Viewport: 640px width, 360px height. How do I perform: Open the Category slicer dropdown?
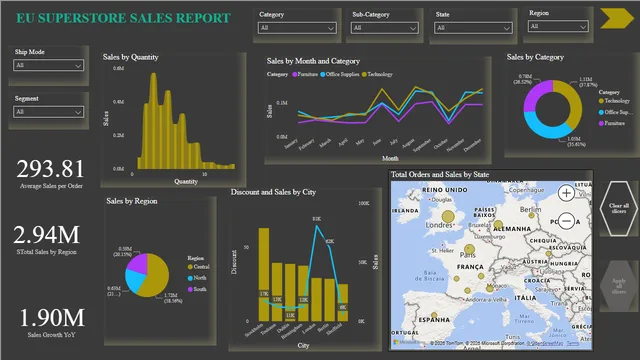point(297,28)
